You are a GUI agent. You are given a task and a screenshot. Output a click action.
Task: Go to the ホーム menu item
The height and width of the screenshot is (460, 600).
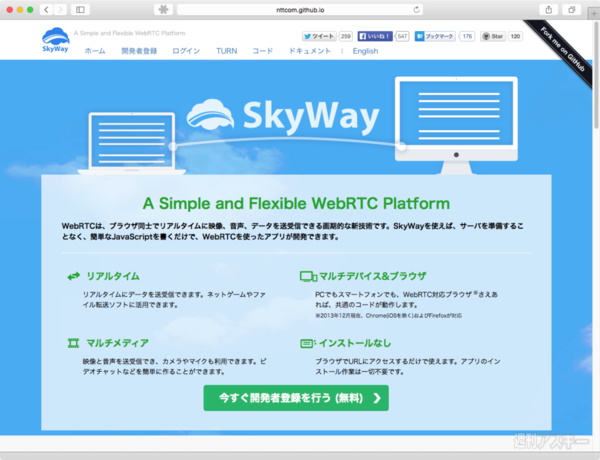(95, 51)
